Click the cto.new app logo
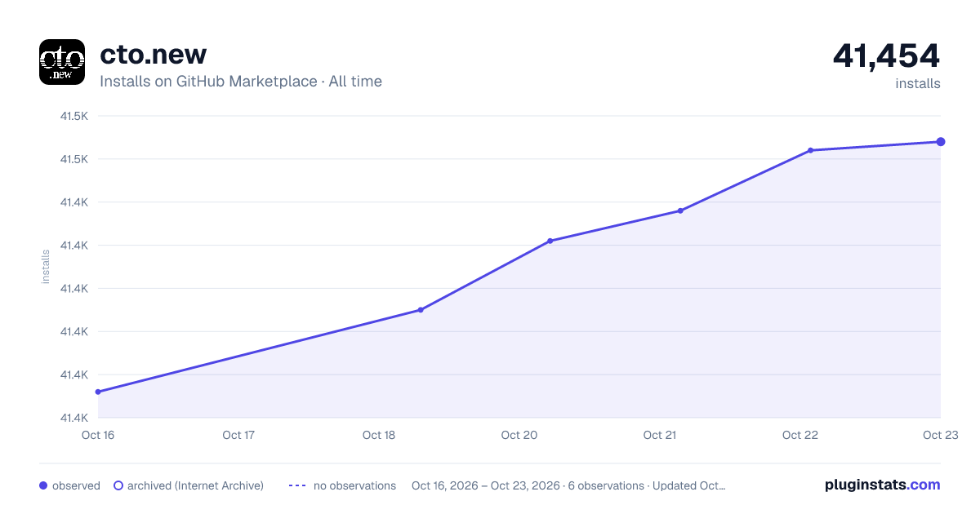Viewport: 980px width, 514px height. [62, 62]
